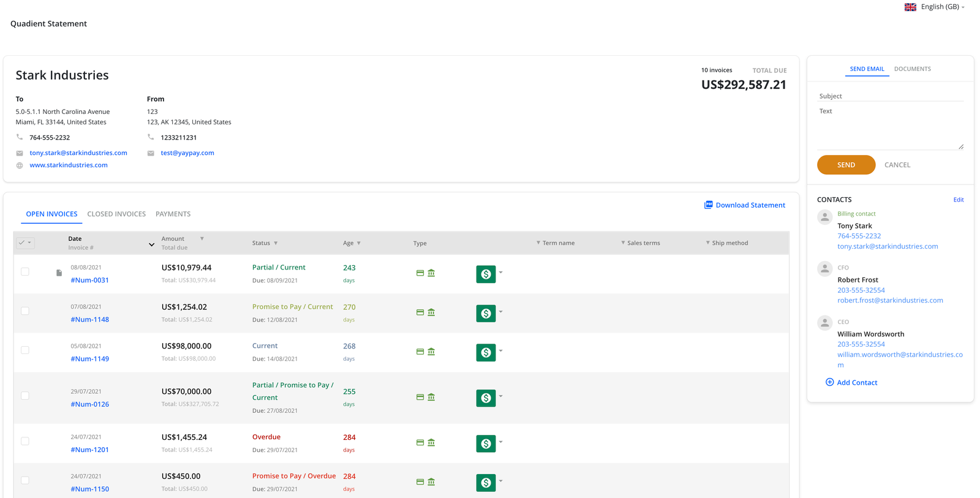Open the select-all checkbox dropdown in table header
The image size is (980, 498).
[25, 243]
